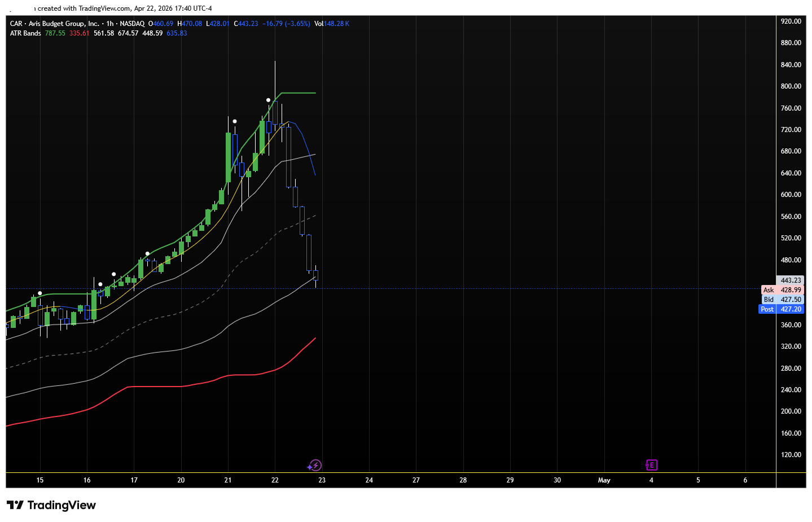Click the 560.00 price axis label
The height and width of the screenshot is (522, 812).
791,217
